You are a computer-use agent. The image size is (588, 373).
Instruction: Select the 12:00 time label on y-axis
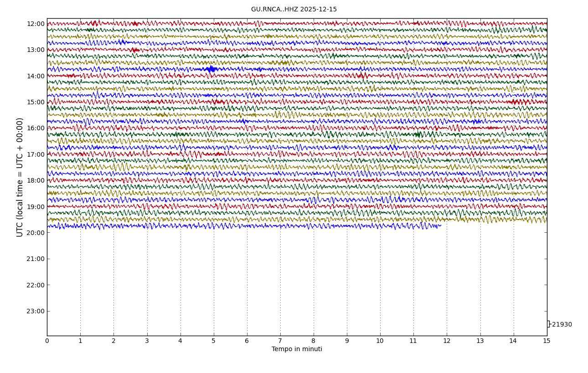[x=36, y=24]
